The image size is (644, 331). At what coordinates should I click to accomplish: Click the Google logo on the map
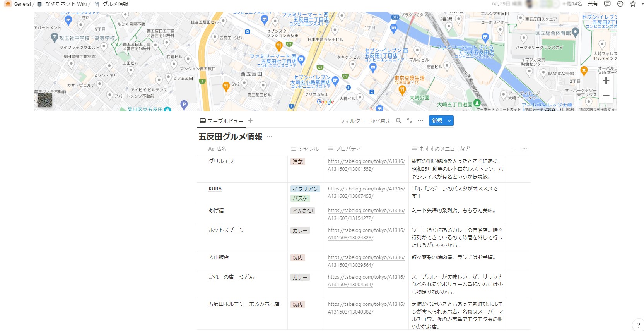(325, 102)
